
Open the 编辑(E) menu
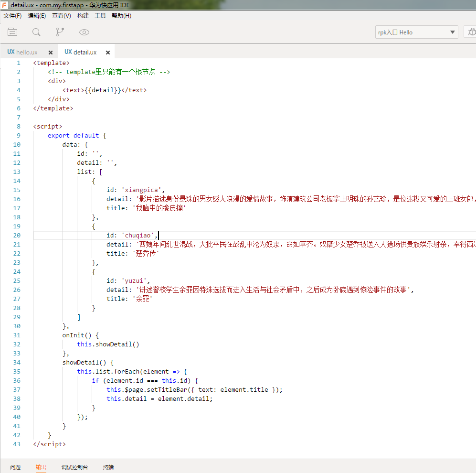[x=37, y=16]
